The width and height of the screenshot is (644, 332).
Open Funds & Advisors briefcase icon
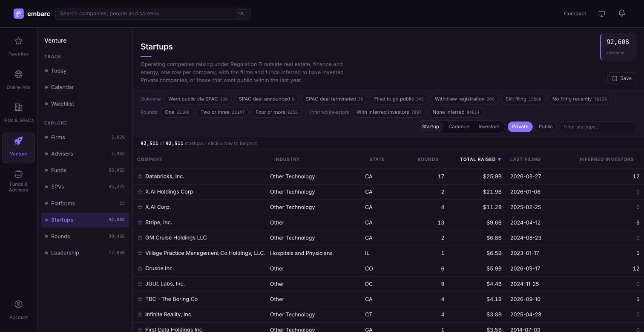click(18, 174)
